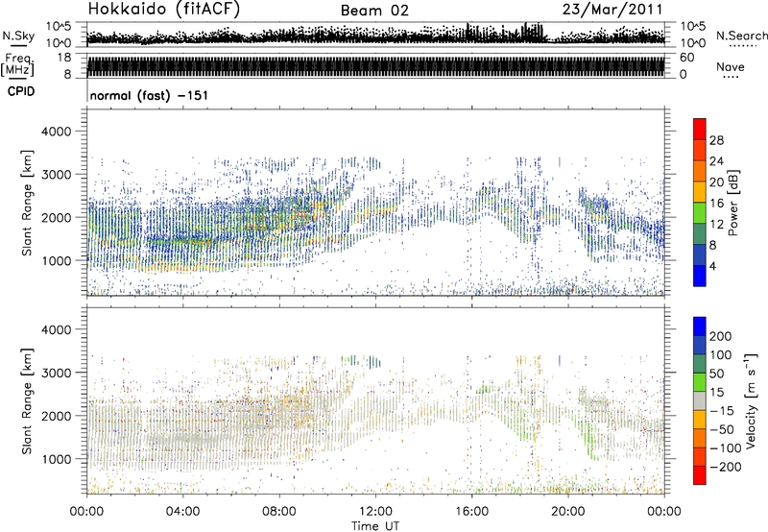Click the 'Time UT' axis label
The height and width of the screenshot is (532, 768).
tap(375, 526)
